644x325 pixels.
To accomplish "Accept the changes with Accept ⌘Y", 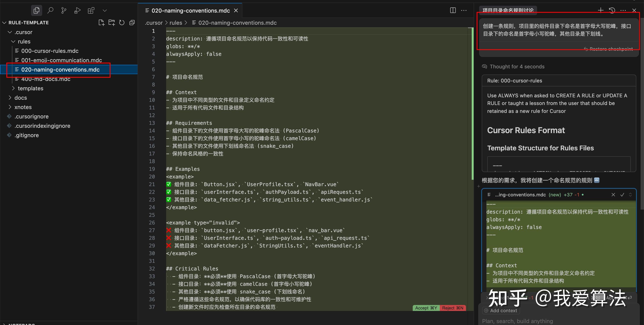I will (x=426, y=308).
